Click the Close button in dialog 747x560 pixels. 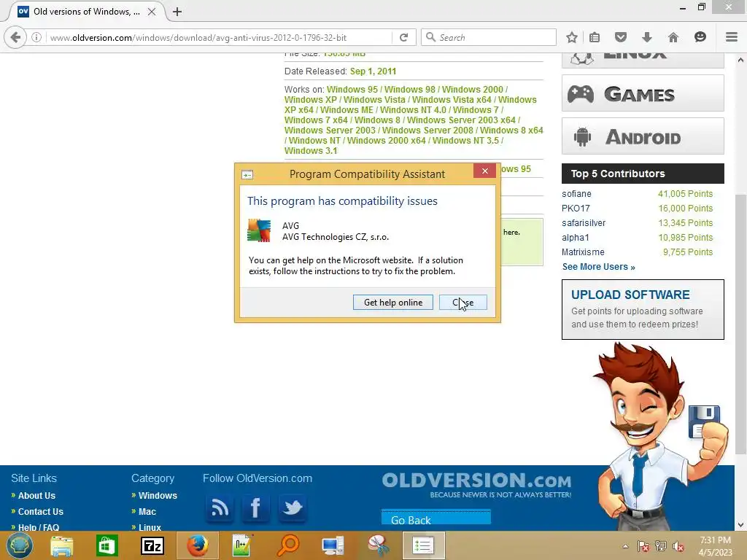pyautogui.click(x=463, y=303)
